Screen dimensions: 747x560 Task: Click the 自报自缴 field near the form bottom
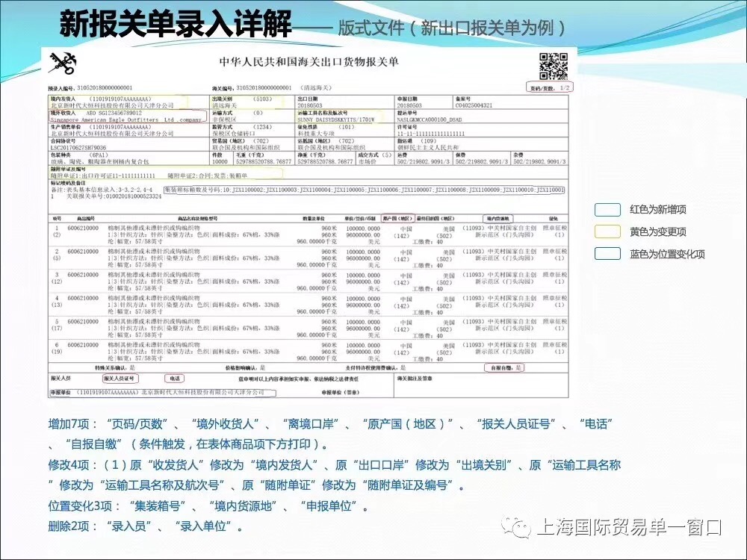(x=505, y=367)
